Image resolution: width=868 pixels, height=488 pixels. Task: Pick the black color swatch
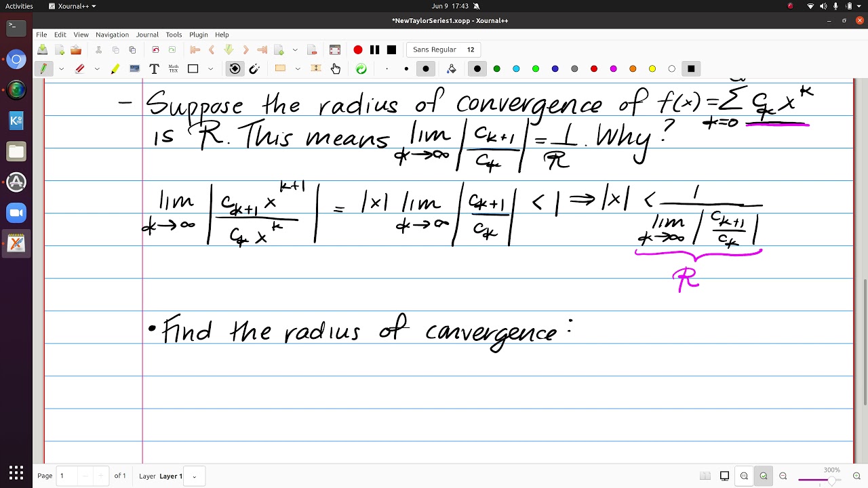coord(477,68)
